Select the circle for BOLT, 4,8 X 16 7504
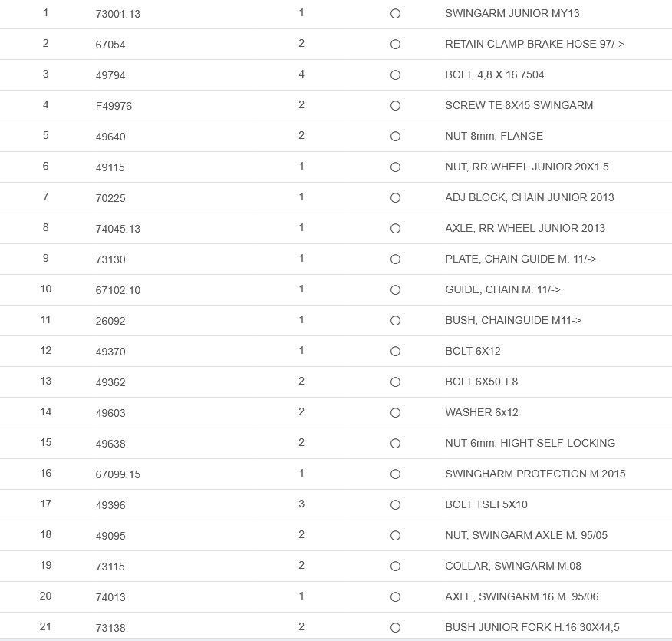672x641 pixels. [395, 75]
